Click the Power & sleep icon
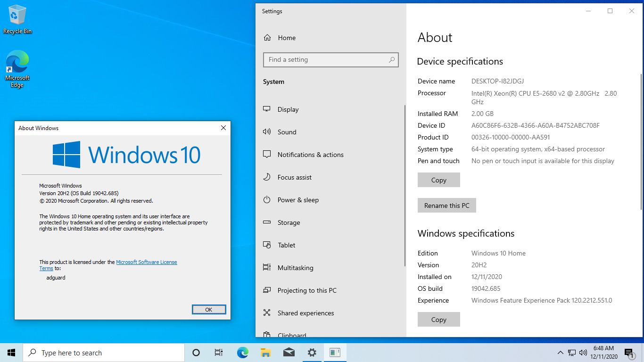644x362 pixels. pos(267,200)
